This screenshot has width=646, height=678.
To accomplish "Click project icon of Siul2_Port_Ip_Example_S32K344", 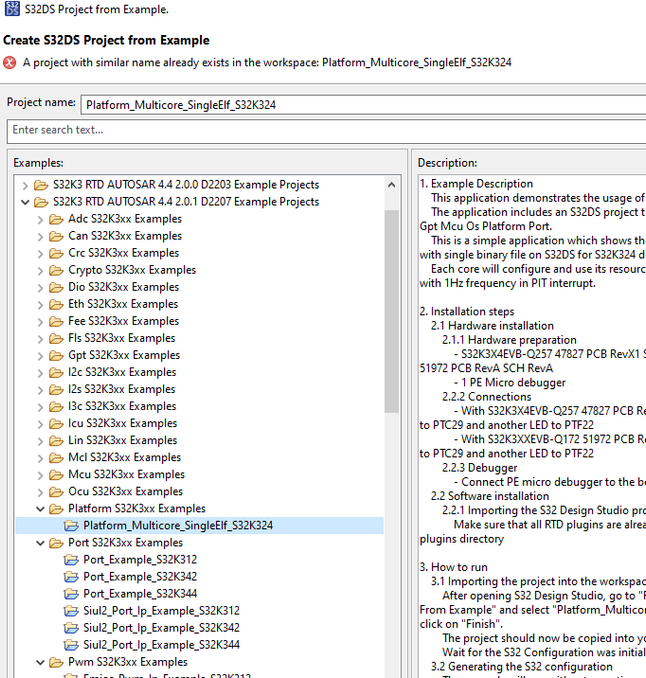I will tap(71, 645).
